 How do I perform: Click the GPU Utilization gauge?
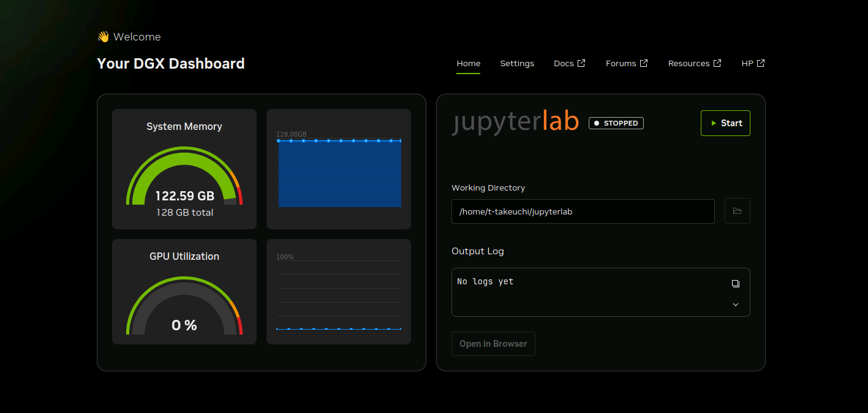click(184, 306)
